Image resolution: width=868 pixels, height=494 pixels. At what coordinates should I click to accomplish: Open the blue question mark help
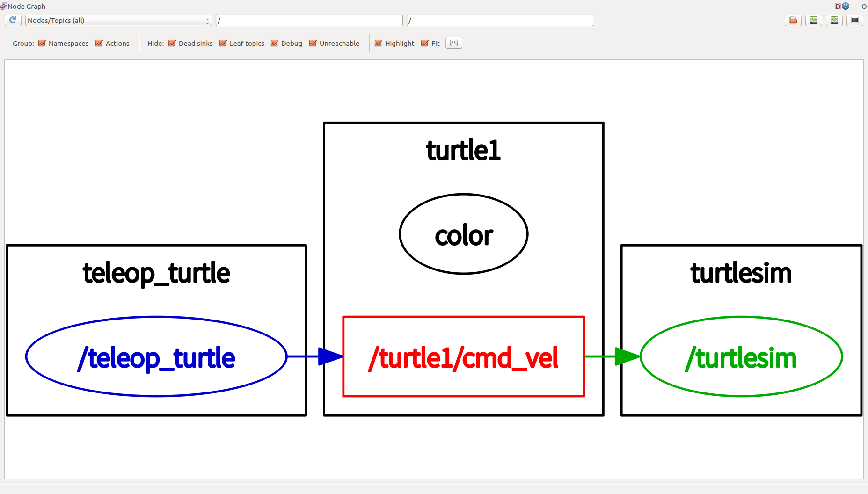(846, 6)
